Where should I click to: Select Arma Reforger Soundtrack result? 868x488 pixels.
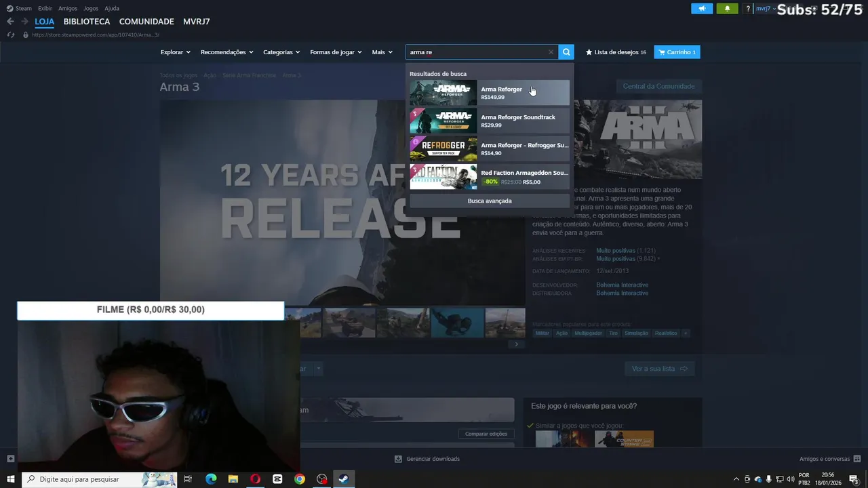click(x=490, y=121)
